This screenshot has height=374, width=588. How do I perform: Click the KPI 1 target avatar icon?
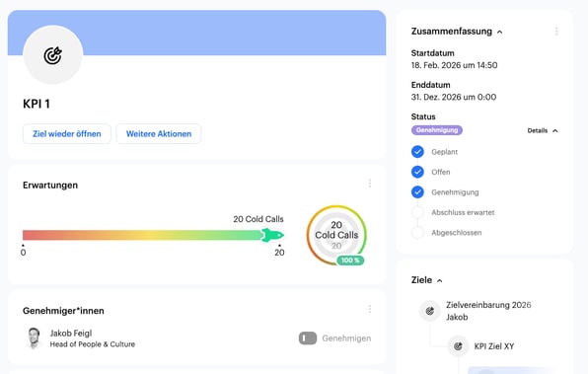pos(53,55)
